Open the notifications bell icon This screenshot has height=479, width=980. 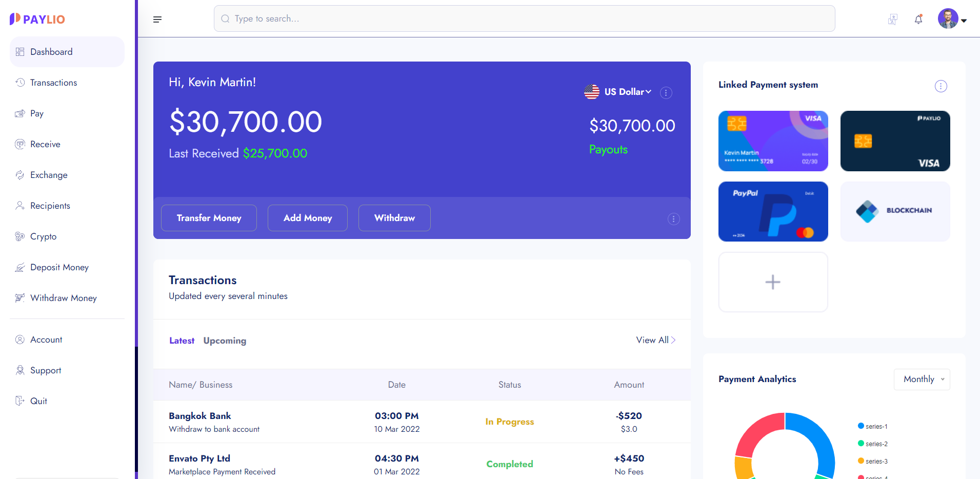[x=918, y=19]
